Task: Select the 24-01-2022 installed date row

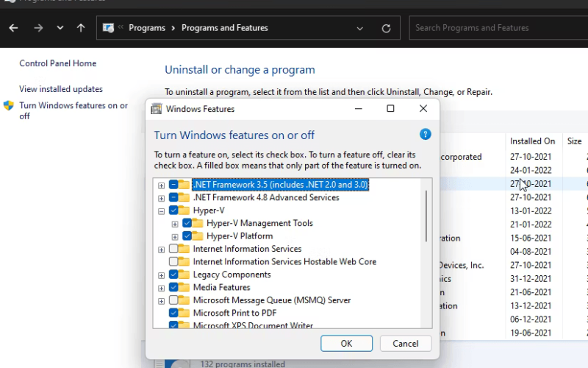Action: pyautogui.click(x=531, y=170)
